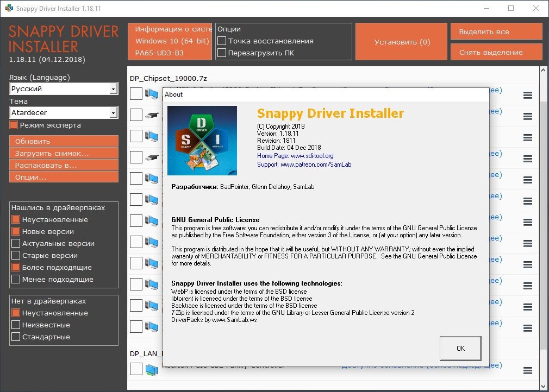Click the GNU General Public License heading
549x392 pixels.
[215, 219]
